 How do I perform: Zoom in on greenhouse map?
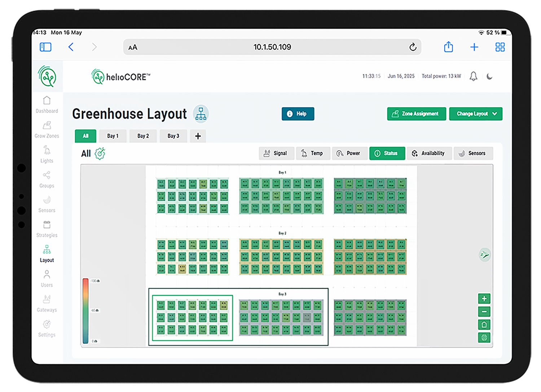[x=484, y=298]
